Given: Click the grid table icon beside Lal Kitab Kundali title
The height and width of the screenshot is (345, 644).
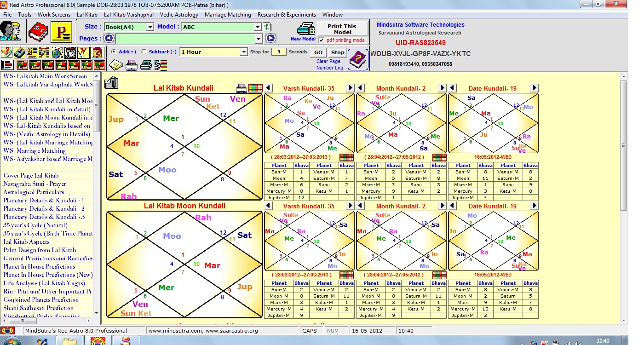Looking at the screenshot, I should click(255, 88).
